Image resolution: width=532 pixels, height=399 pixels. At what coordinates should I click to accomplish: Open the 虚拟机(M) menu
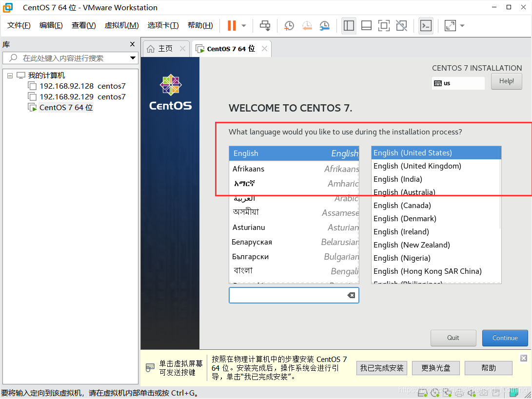[121, 25]
